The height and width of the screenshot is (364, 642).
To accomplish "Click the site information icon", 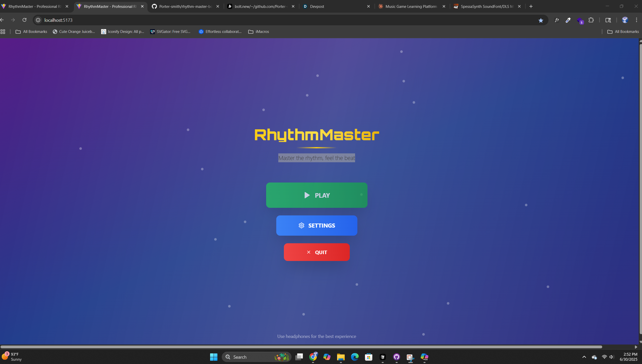I will (x=38, y=20).
